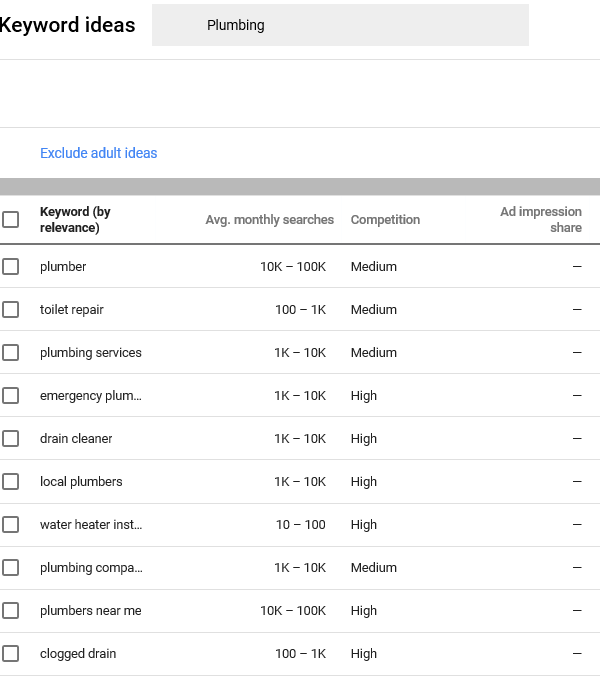This screenshot has width=600, height=685.
Task: Select the 'drain cleaner' checkbox
Action: pyautogui.click(x=10, y=439)
